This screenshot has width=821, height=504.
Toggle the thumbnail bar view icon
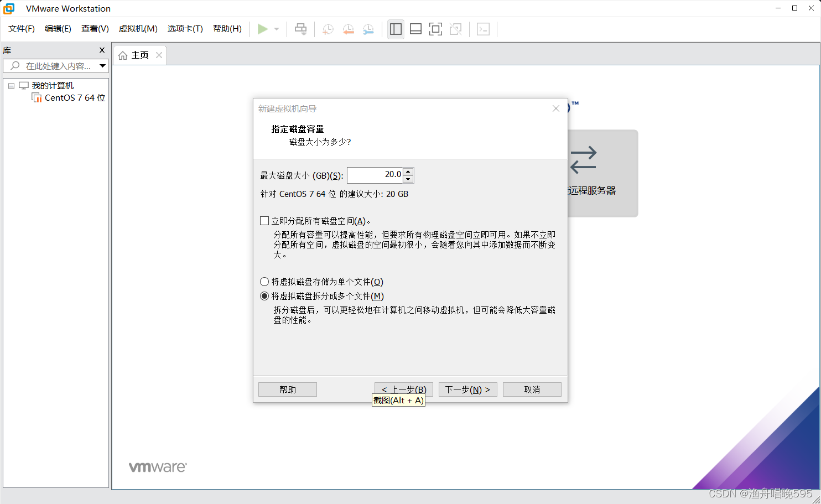point(415,29)
